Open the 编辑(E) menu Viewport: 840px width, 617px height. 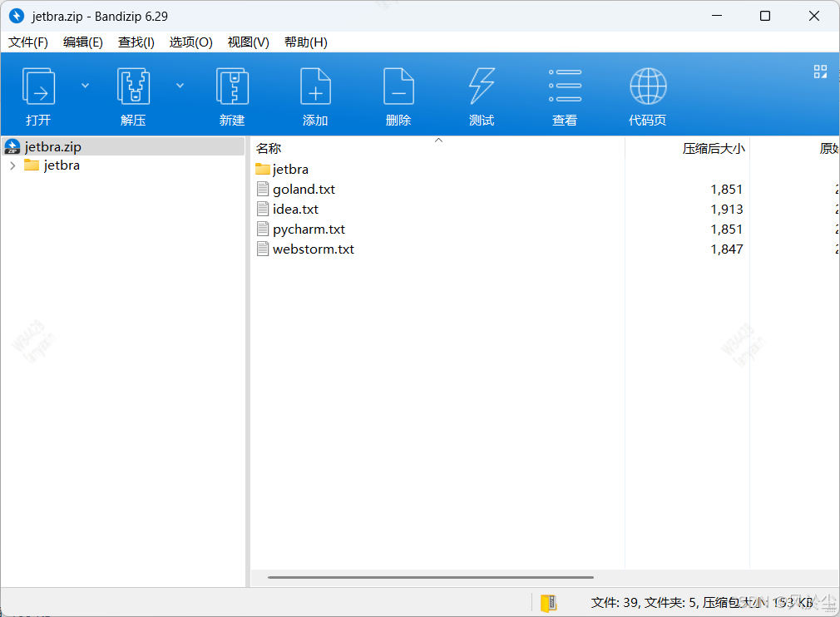coord(83,42)
